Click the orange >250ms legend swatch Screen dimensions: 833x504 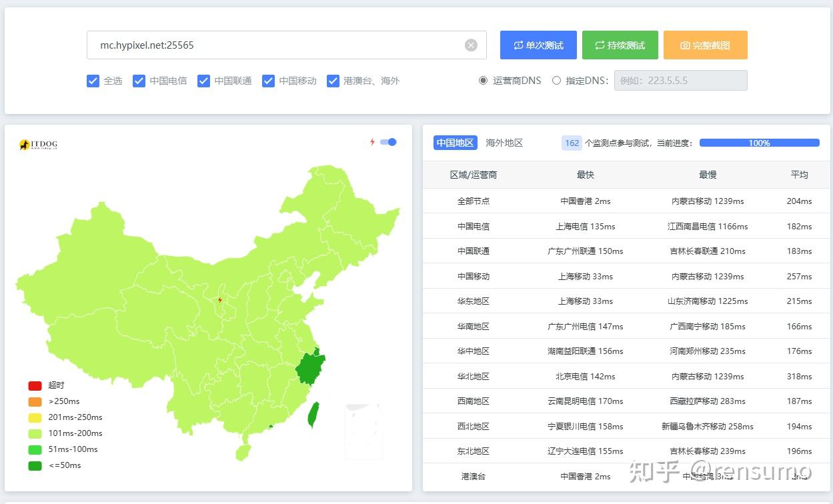pos(35,401)
